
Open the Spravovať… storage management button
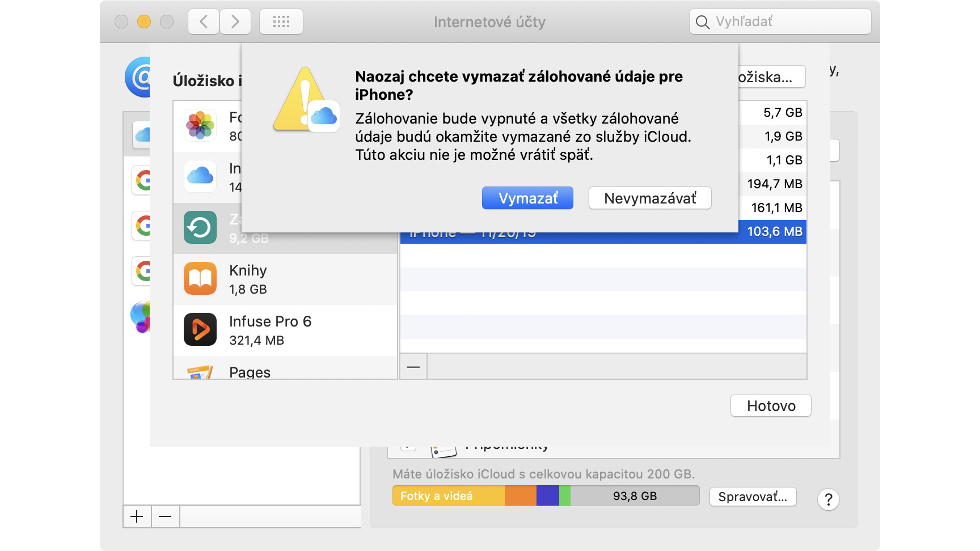coord(753,497)
